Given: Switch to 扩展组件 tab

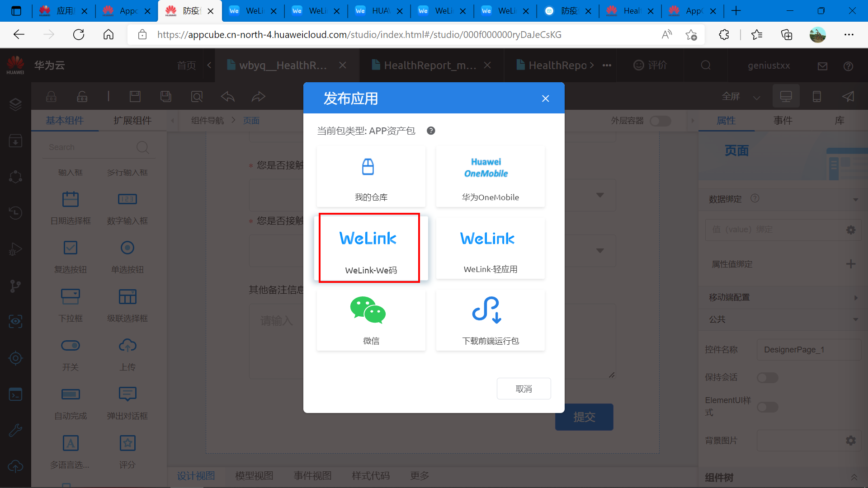Looking at the screenshot, I should [132, 121].
